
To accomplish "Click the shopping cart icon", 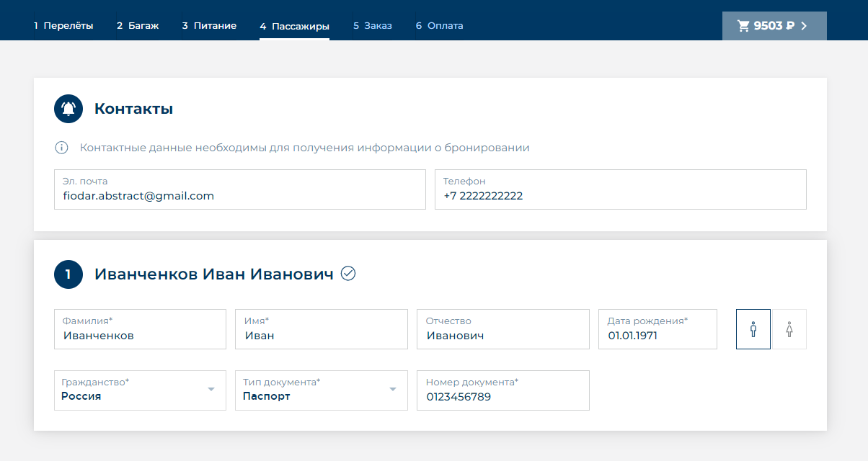I will coord(743,26).
